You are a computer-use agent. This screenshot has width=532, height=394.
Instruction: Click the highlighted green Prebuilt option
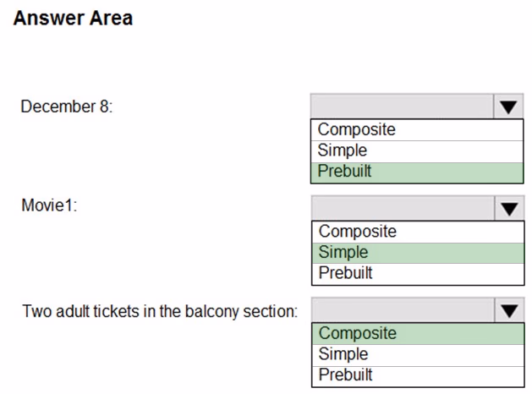[x=417, y=172]
